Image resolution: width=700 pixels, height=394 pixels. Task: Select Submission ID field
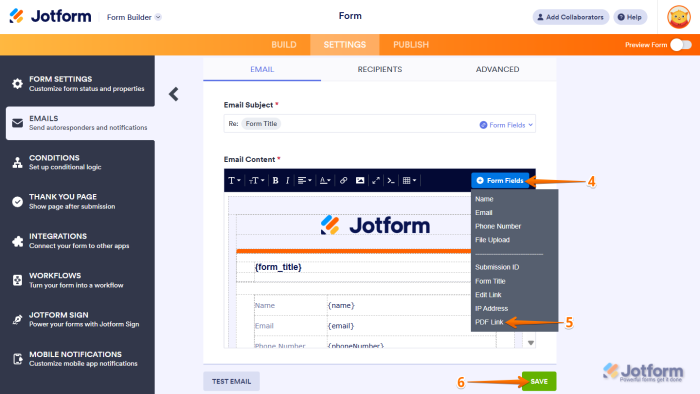point(497,267)
